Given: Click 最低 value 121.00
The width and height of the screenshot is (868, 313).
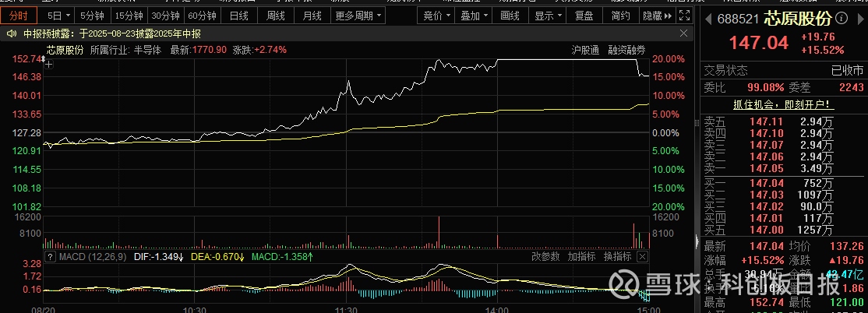Looking at the screenshot, I should [x=847, y=303].
